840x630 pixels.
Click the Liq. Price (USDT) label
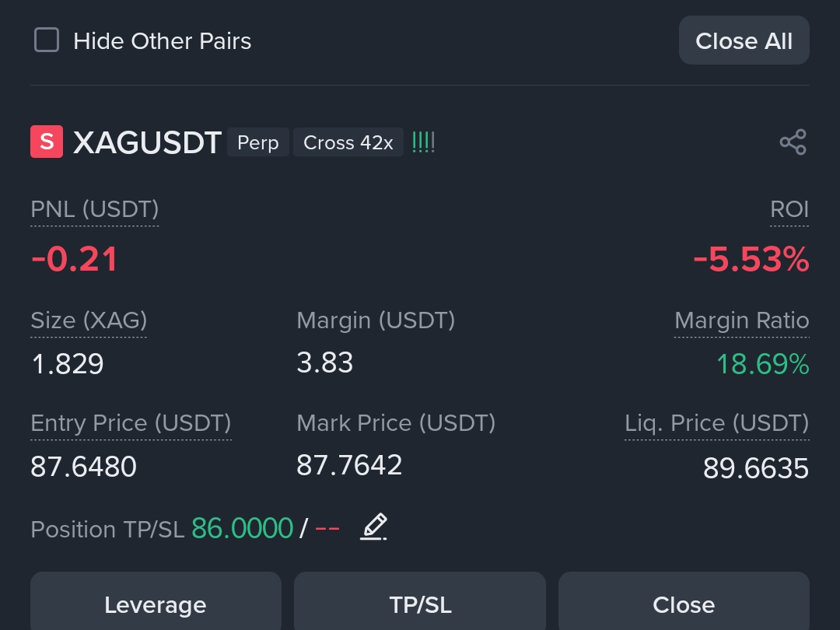point(717,423)
